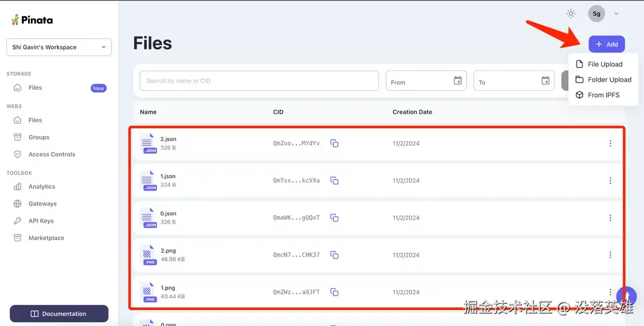Open Access Controls in the sidebar
The height and width of the screenshot is (326, 644).
click(x=51, y=154)
